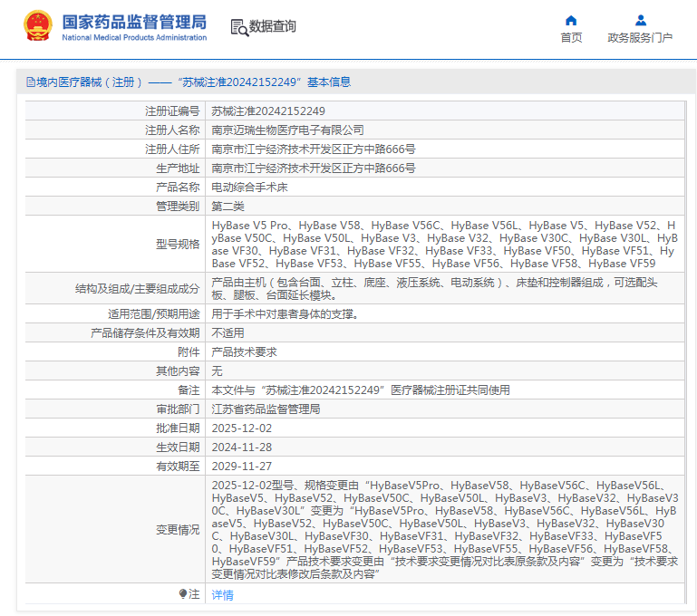Click the date 2029-11-27
697x616 pixels.
(x=241, y=467)
